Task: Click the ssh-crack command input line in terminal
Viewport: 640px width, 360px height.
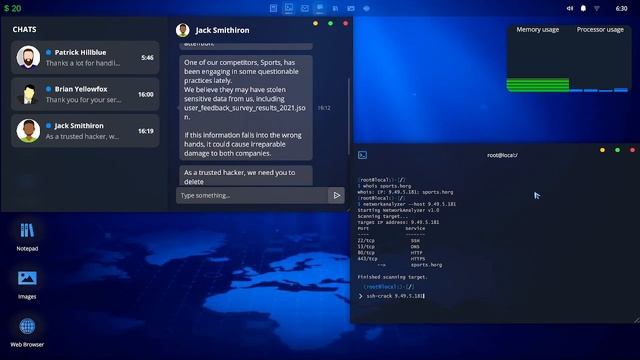Action: [395, 296]
